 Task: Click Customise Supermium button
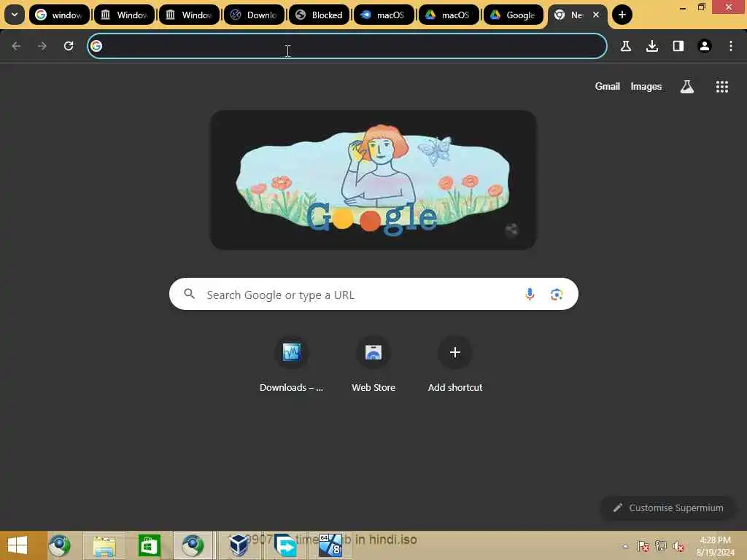(668, 507)
